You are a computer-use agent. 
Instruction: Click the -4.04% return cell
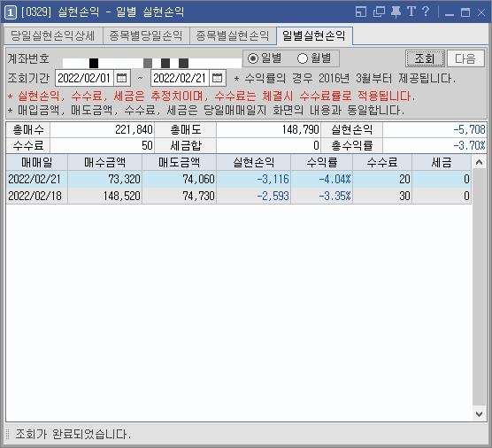[x=321, y=179]
